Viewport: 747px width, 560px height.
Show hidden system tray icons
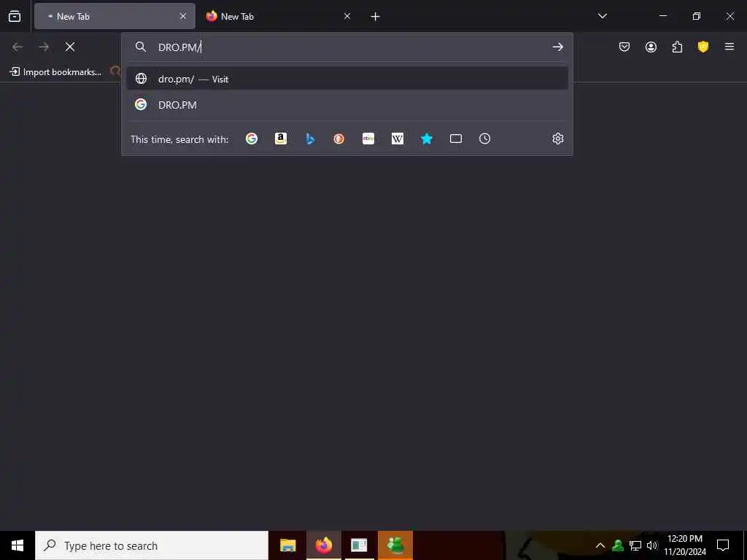click(x=600, y=545)
